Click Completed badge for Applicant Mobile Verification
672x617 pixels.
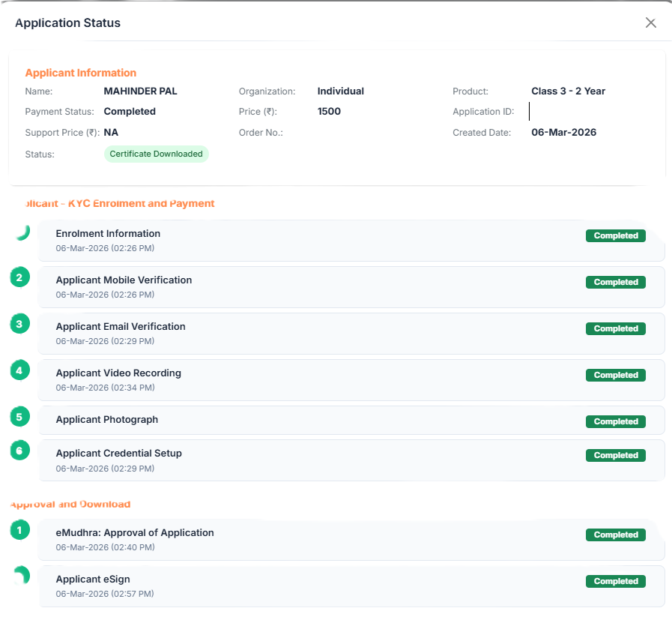[x=615, y=283]
